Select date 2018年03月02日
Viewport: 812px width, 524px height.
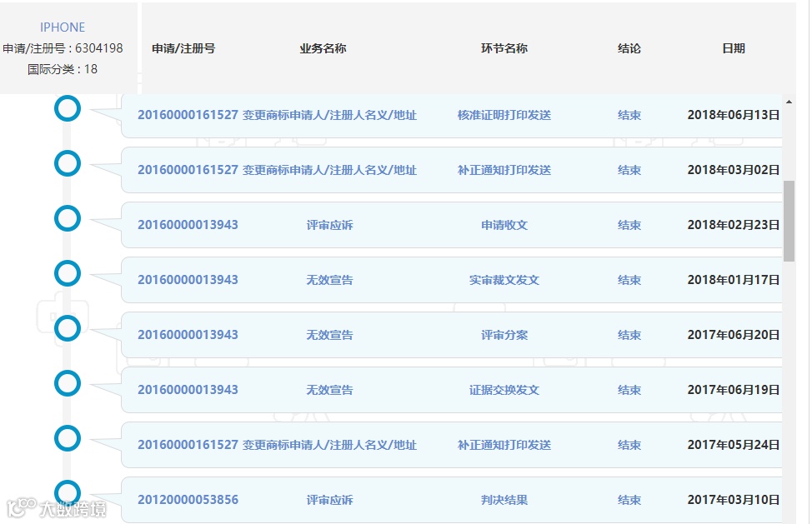(734, 170)
